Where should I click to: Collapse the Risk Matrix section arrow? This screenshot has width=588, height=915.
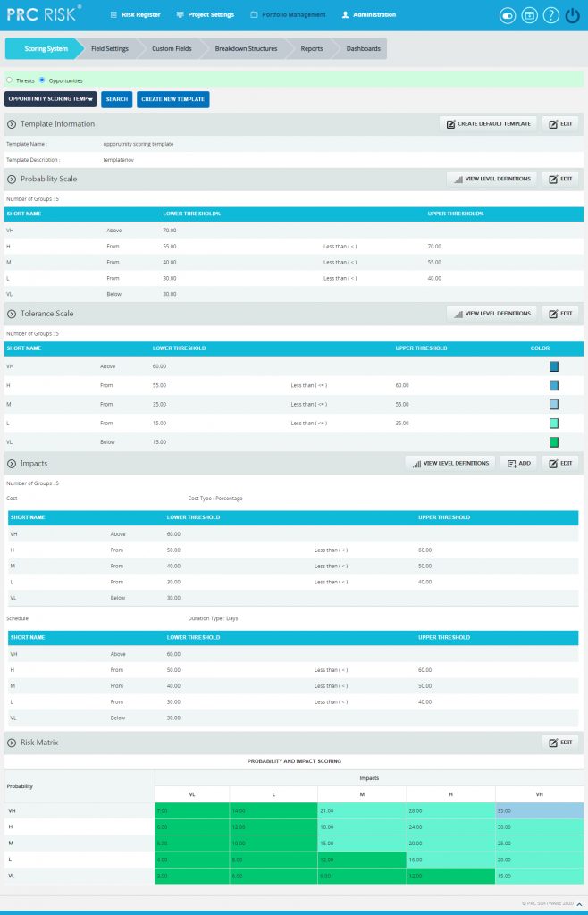point(12,743)
